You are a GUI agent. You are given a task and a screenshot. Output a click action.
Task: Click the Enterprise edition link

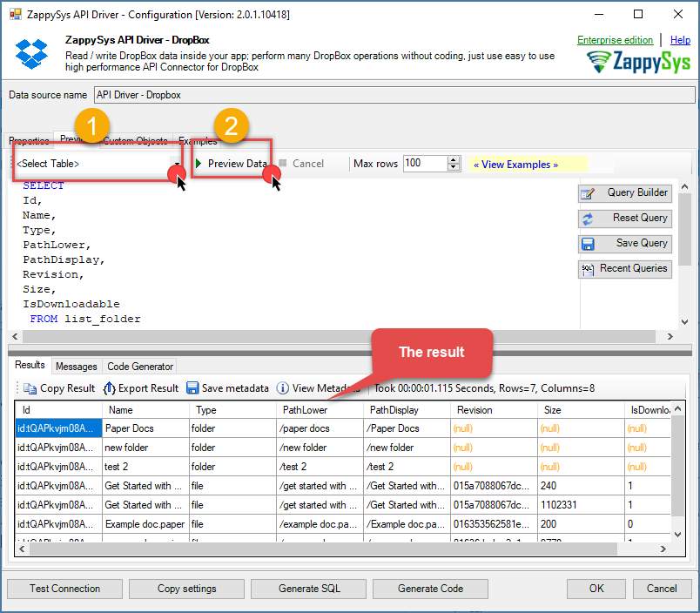(x=615, y=40)
